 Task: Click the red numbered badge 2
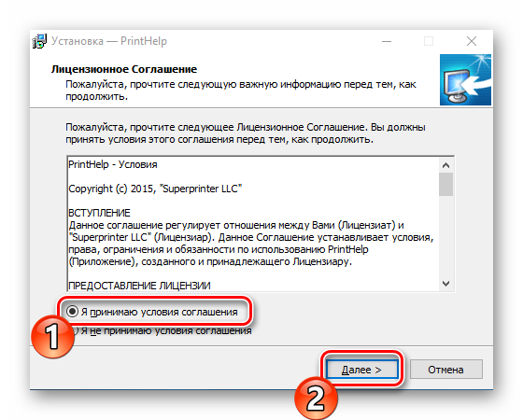coord(316,398)
